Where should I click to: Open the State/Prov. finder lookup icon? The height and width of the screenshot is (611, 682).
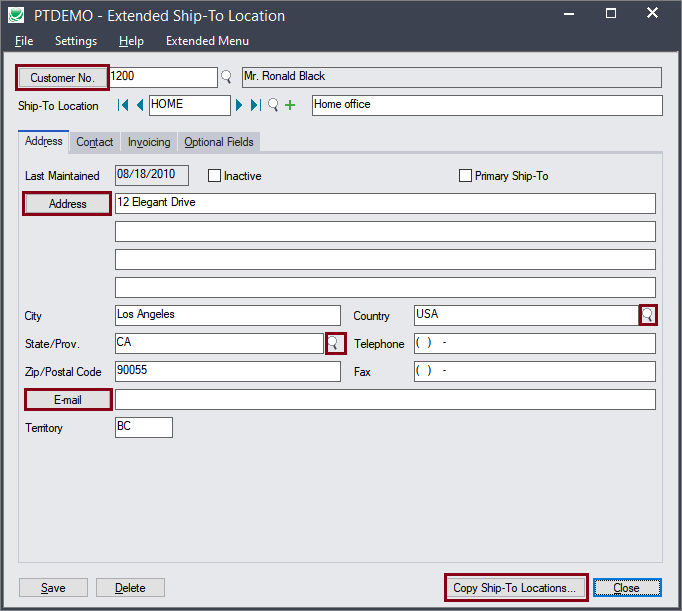[x=334, y=343]
